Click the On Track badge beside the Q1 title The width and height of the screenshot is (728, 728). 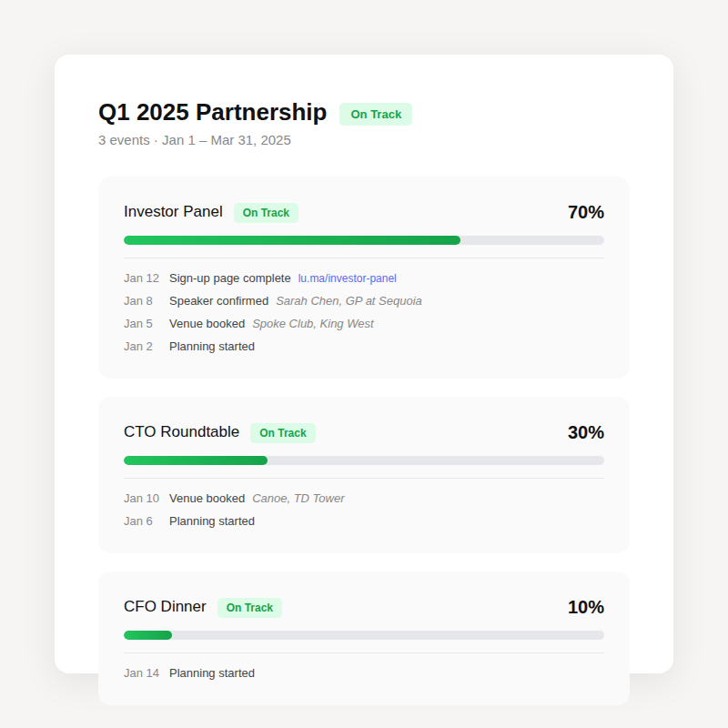tap(376, 115)
